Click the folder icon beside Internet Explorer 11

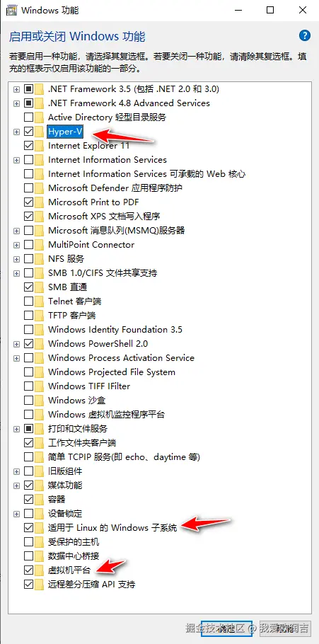coord(39,145)
